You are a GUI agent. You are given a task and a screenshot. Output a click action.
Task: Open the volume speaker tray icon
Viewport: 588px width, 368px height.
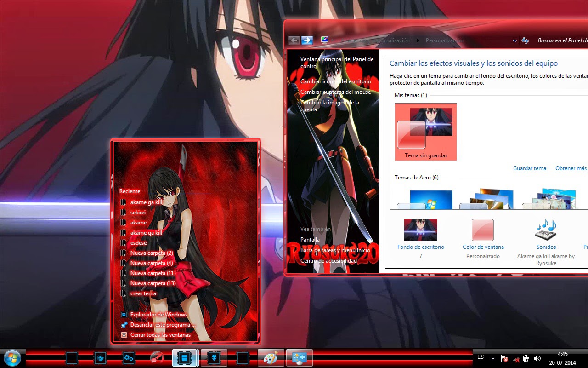[537, 358]
